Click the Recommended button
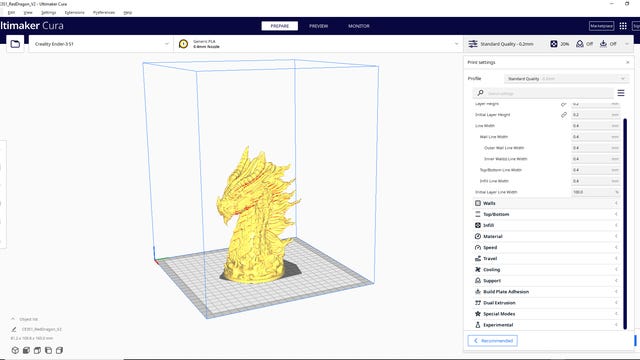Image resolution: width=640 pixels, height=360 pixels. (x=493, y=340)
